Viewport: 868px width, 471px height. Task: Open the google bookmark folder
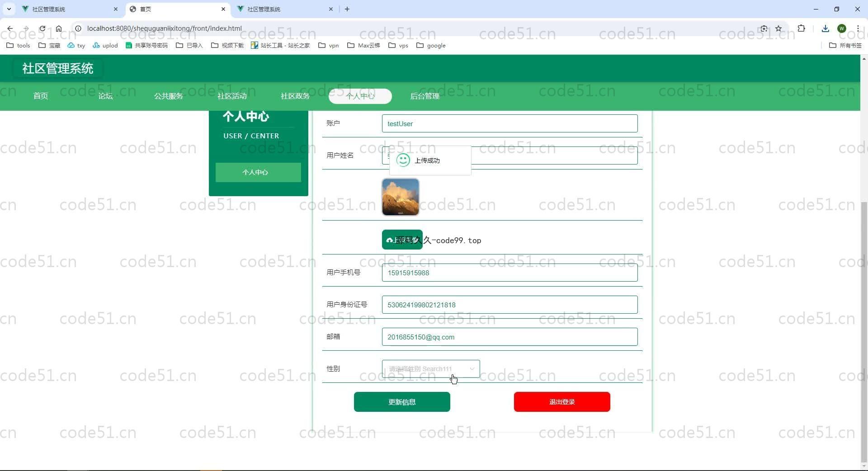point(431,45)
